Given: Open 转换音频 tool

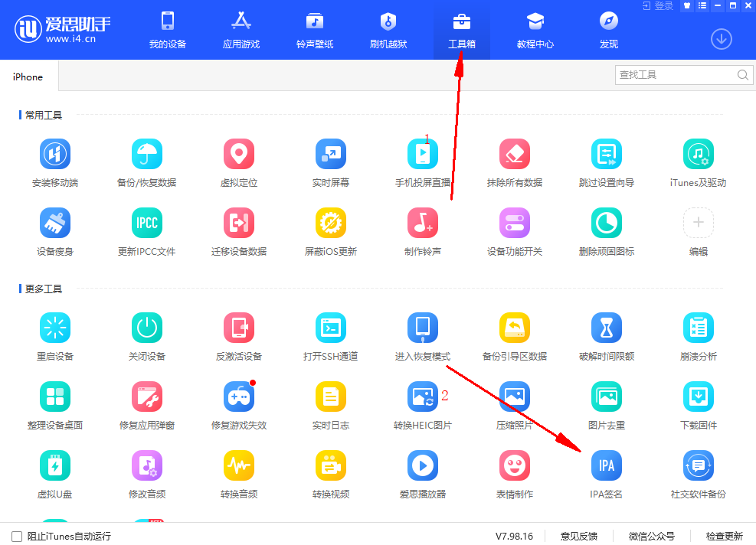Looking at the screenshot, I should pyautogui.click(x=239, y=466).
